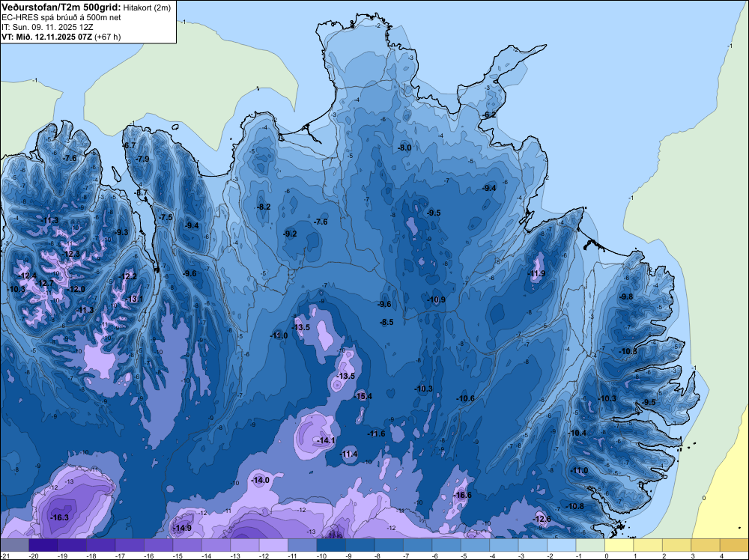
Task: Click the -12.0 temperature label
Action: click(76, 289)
